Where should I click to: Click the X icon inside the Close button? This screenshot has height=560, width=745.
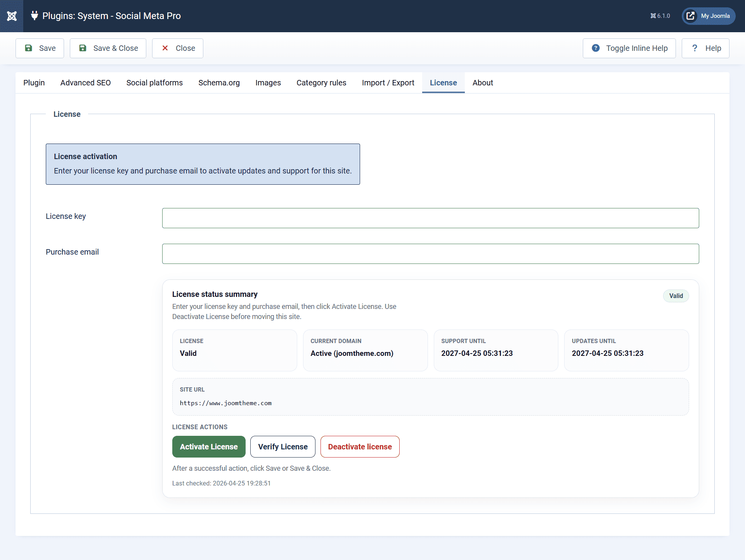pos(165,48)
